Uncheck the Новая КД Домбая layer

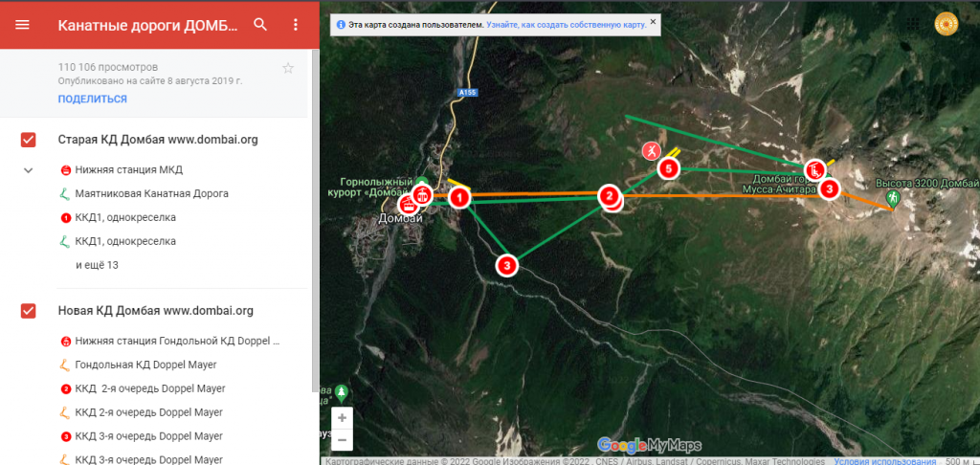point(29,311)
